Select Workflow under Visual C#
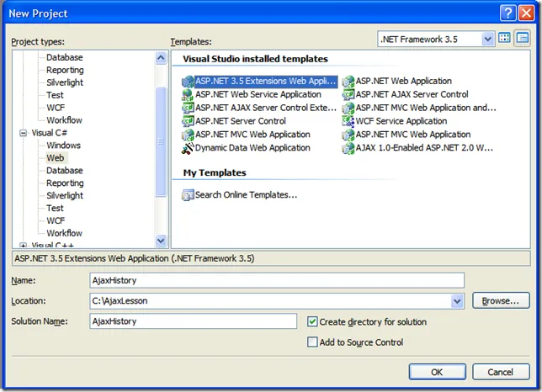542x392 pixels. click(64, 233)
